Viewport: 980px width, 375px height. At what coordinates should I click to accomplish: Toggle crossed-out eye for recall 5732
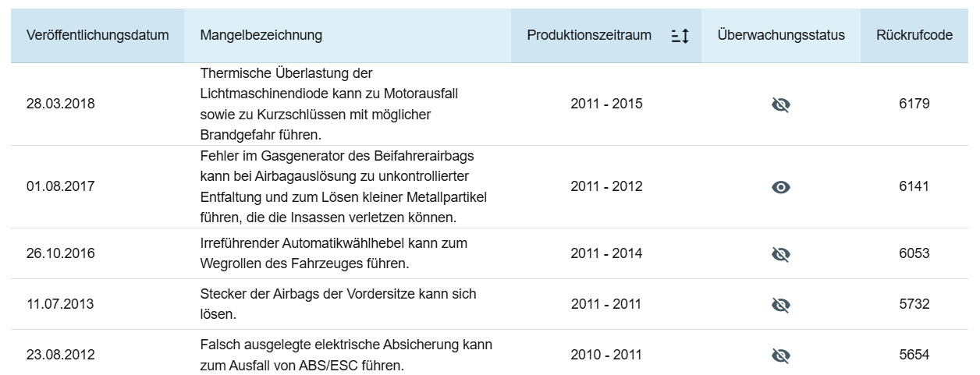click(780, 305)
